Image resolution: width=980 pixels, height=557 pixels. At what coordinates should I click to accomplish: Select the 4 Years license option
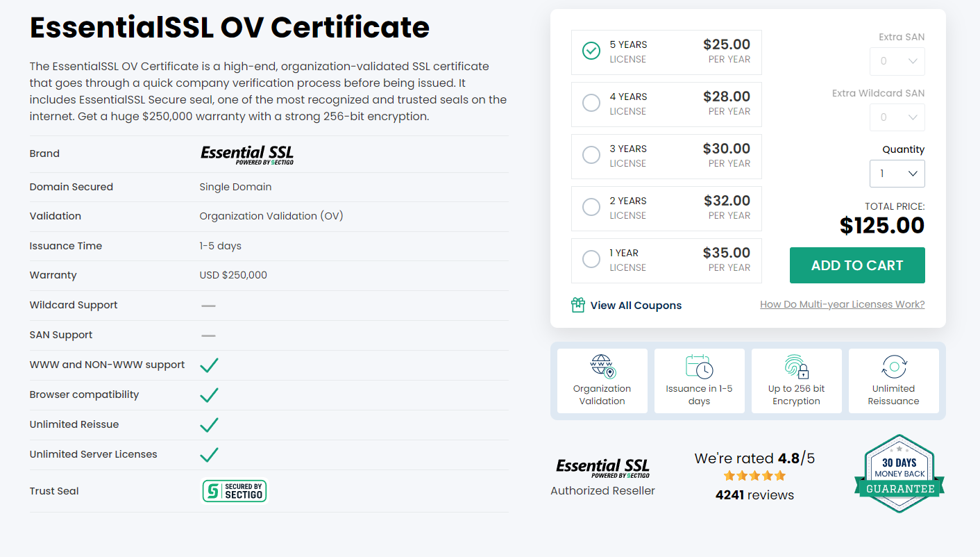[591, 103]
